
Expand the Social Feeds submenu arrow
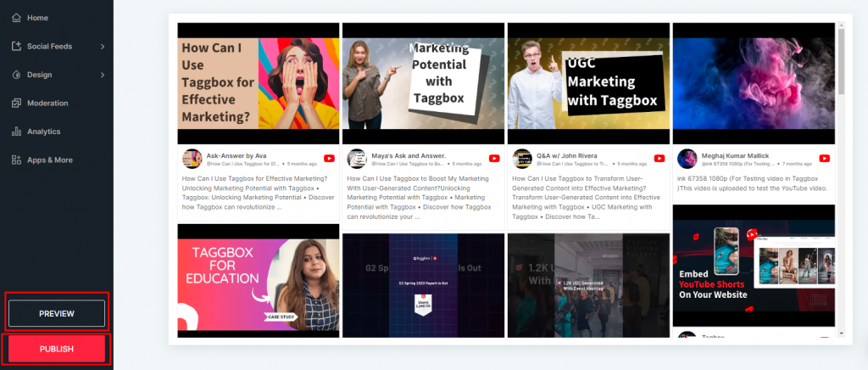[x=103, y=46]
